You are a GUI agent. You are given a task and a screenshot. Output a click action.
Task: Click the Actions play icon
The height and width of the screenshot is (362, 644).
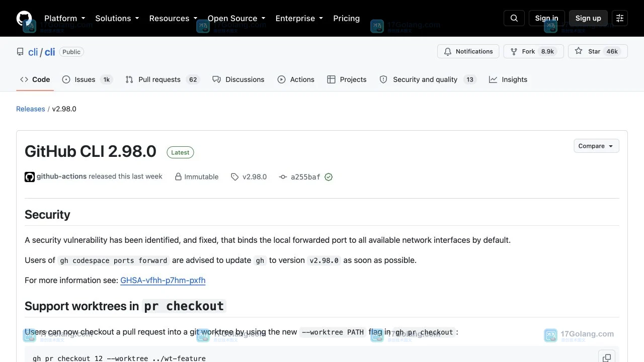[x=282, y=79]
